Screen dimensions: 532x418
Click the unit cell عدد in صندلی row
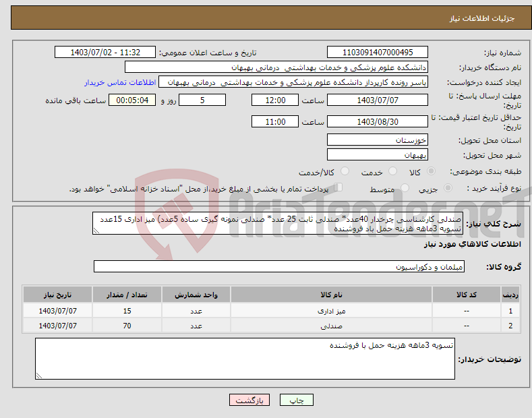[196, 326]
